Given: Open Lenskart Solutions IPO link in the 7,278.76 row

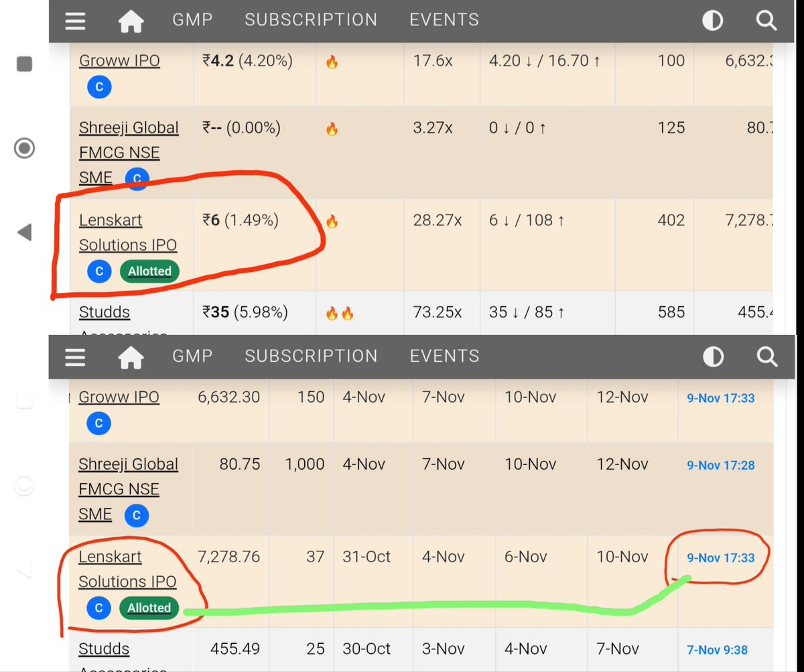Looking at the screenshot, I should [x=127, y=569].
